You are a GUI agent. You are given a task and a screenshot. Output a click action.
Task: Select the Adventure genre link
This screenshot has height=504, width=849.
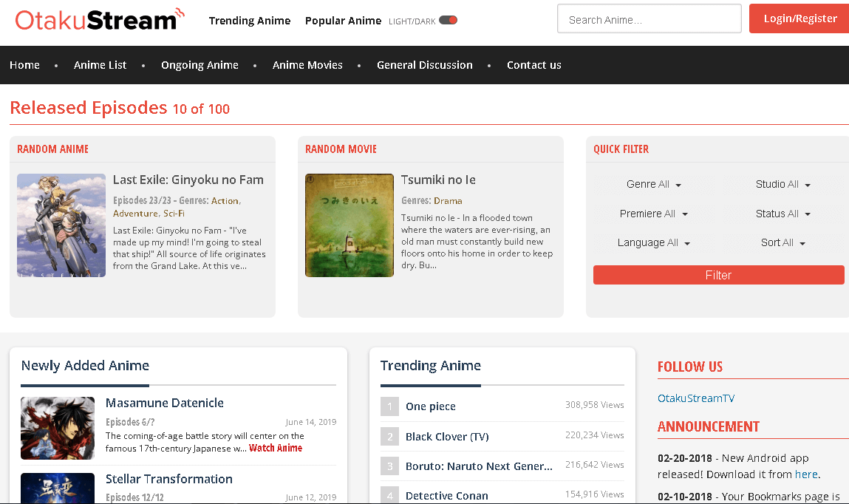point(135,214)
